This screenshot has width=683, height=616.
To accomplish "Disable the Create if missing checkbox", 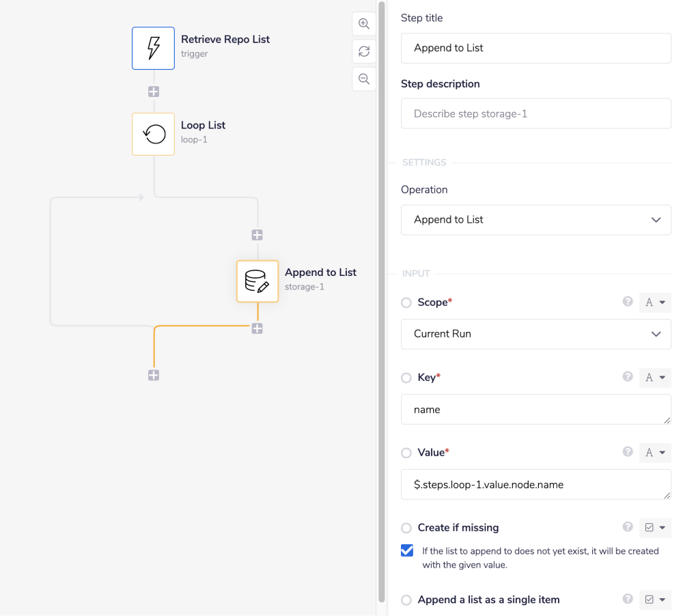I will (408, 550).
